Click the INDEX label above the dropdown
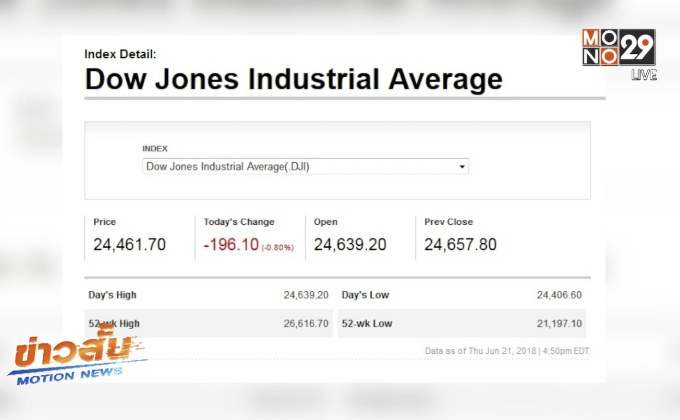The image size is (680, 420). [155, 148]
